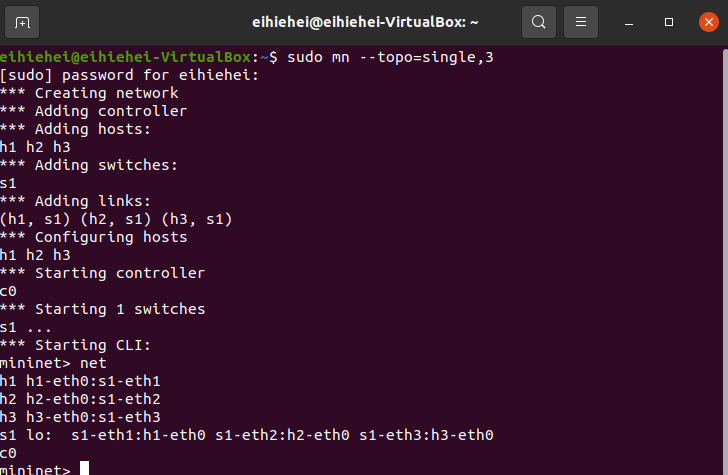
Task: Minimize the terminal window
Action: click(629, 22)
